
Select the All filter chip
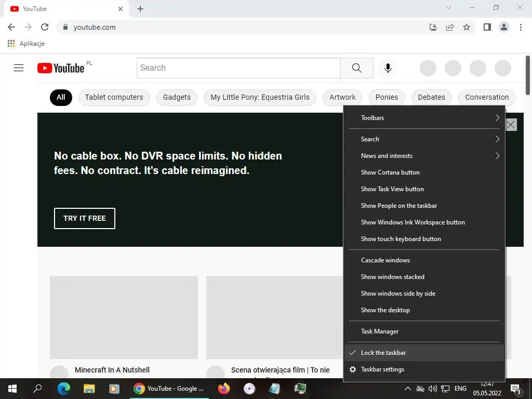pyautogui.click(x=61, y=97)
